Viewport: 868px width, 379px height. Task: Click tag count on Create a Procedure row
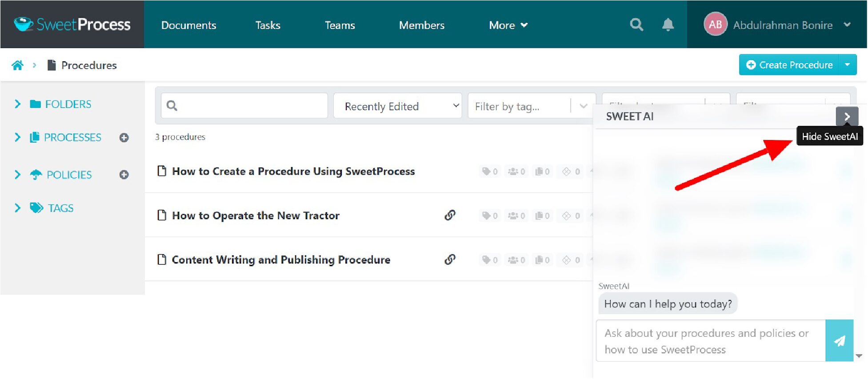(490, 172)
